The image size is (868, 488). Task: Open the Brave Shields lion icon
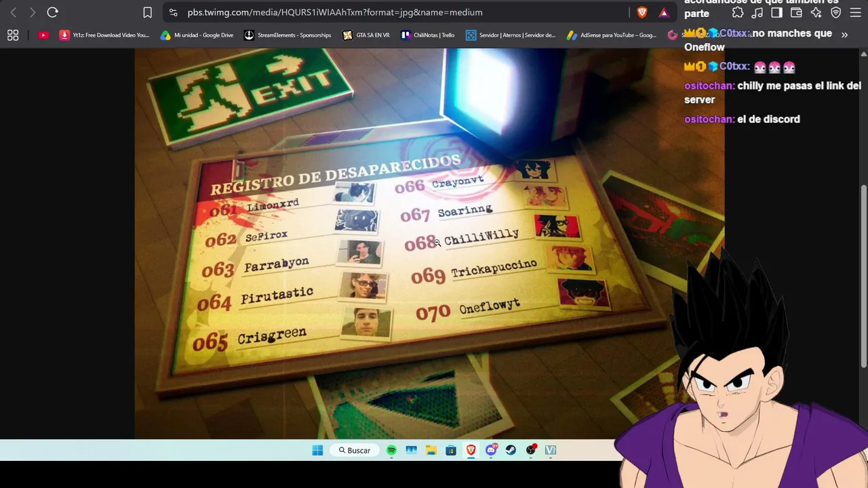[642, 12]
